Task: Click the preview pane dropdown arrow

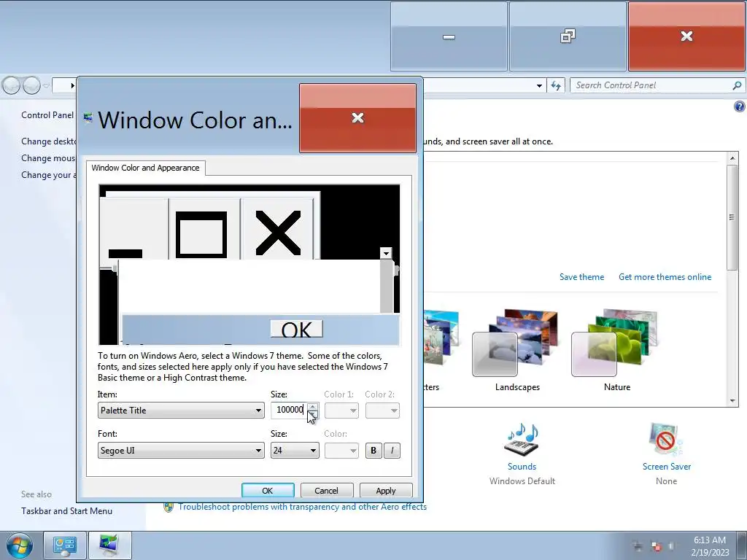Action: click(386, 253)
